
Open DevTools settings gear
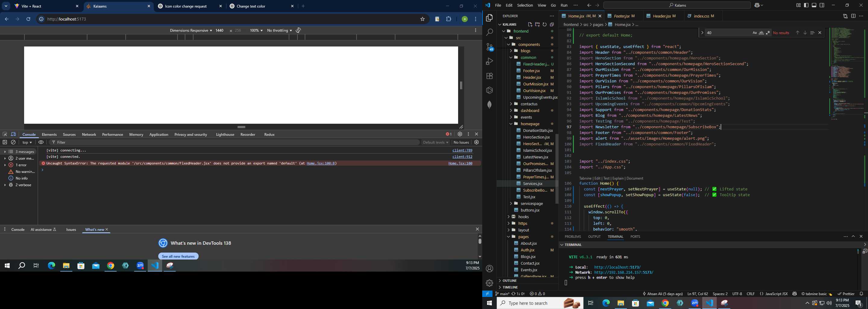[460, 134]
